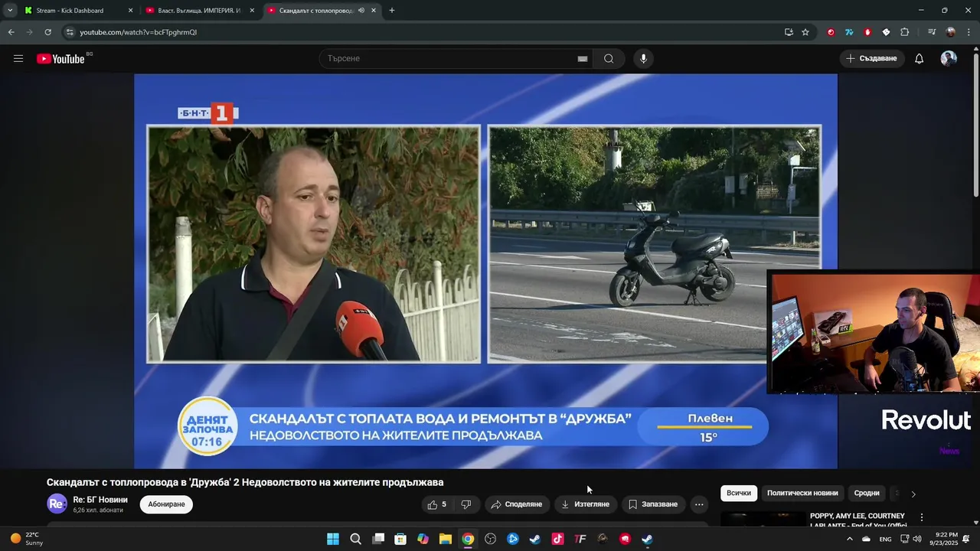
Task: Open YouTube notifications bell
Action: [920, 59]
